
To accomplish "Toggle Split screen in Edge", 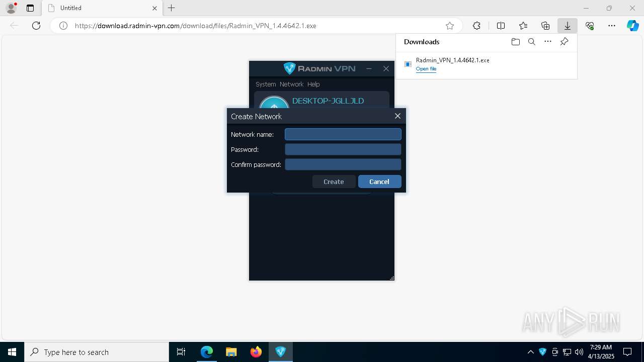I will point(501,26).
